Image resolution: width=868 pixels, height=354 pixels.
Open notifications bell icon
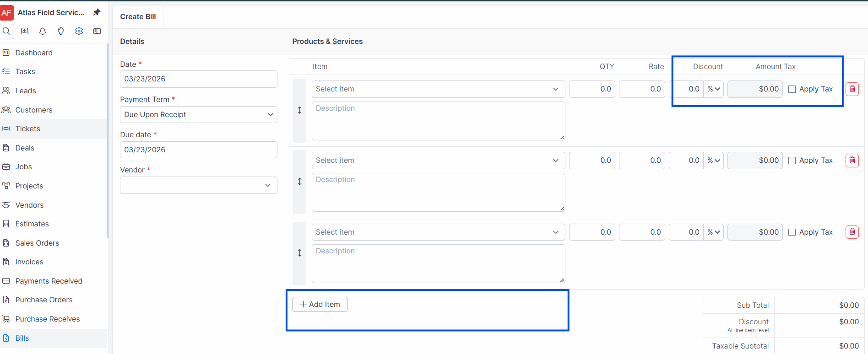43,31
